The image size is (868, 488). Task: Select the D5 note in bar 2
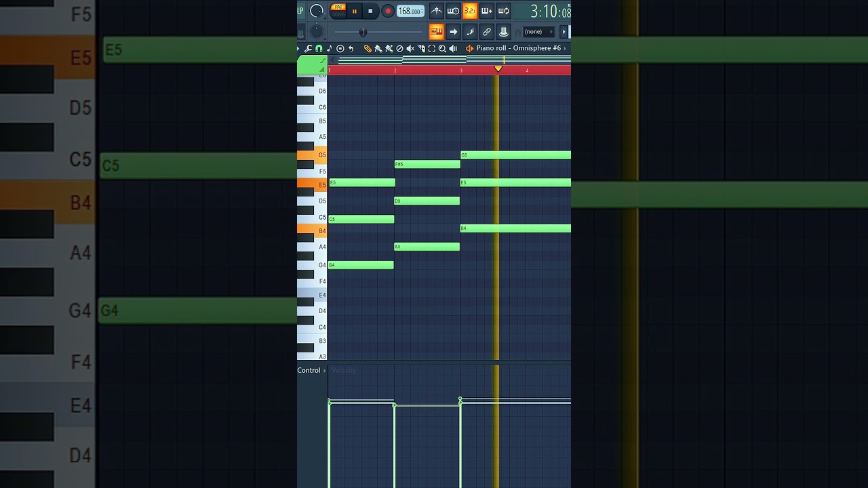coord(427,201)
